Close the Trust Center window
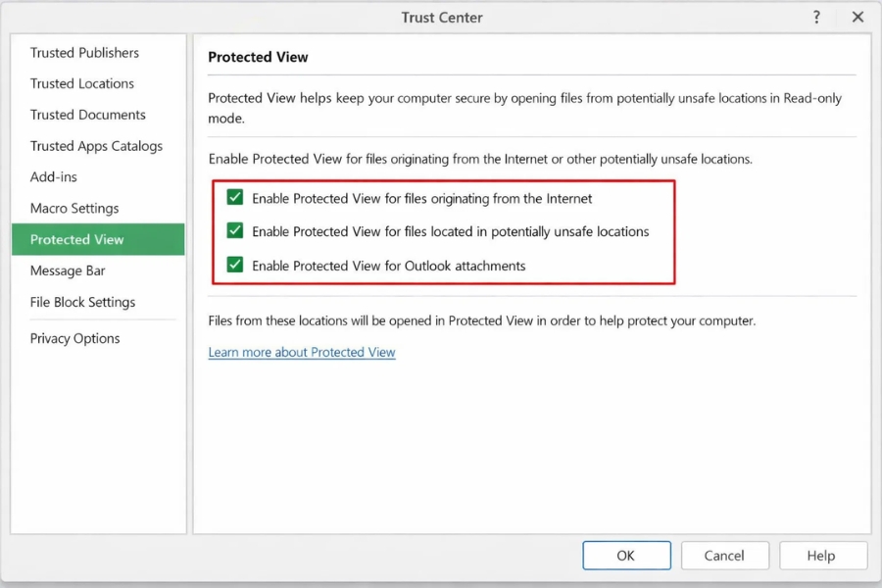Viewport: 882px width, 588px height. [857, 17]
